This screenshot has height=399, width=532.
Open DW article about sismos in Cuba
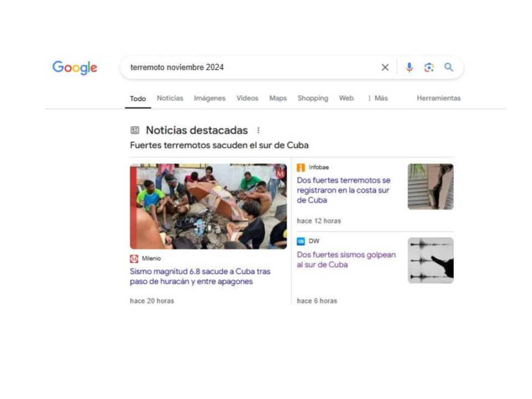click(x=346, y=259)
